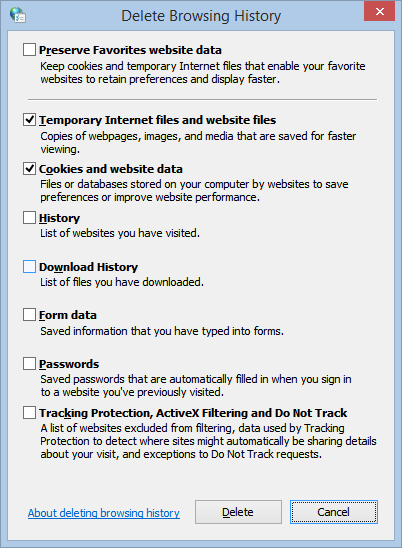Click the horizontal separator line below Favorites section
This screenshot has height=548, width=402.
click(x=202, y=100)
